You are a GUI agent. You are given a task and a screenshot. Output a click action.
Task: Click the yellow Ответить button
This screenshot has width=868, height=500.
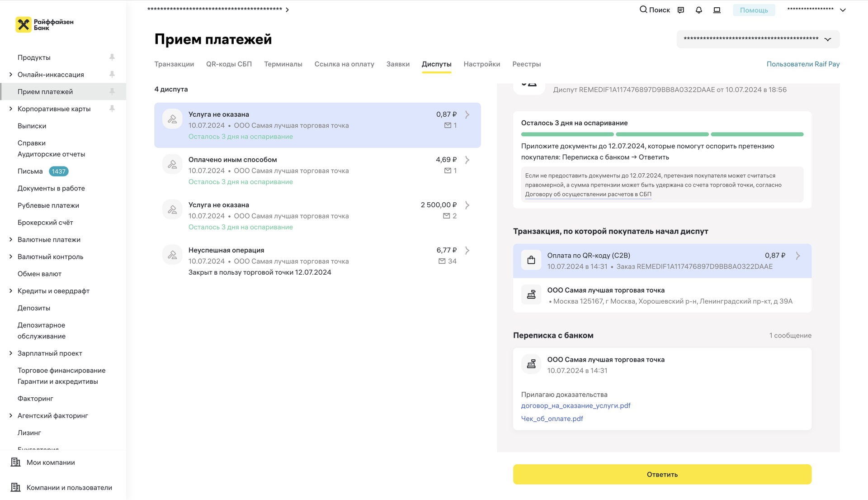pyautogui.click(x=662, y=474)
